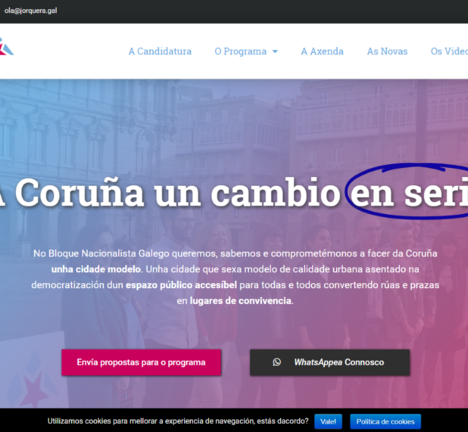
Task: Click the bold text espazo público accesíbel
Action: (181, 285)
